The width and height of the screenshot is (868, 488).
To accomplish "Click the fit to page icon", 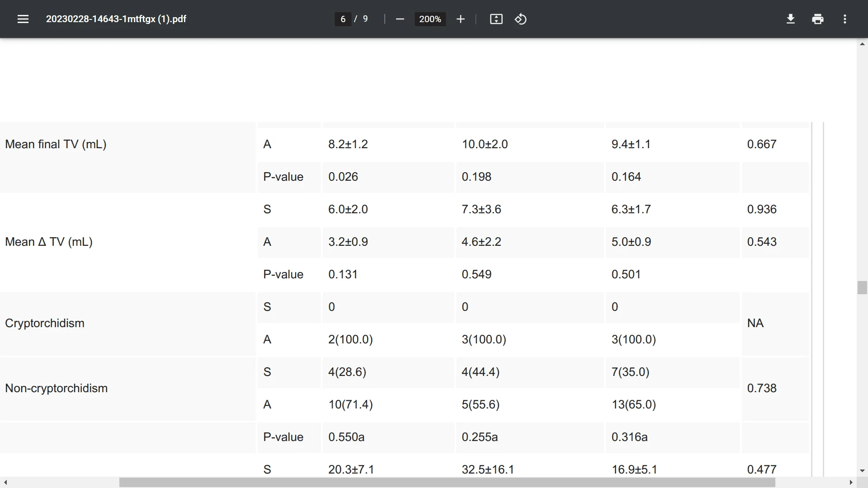I will 496,19.
